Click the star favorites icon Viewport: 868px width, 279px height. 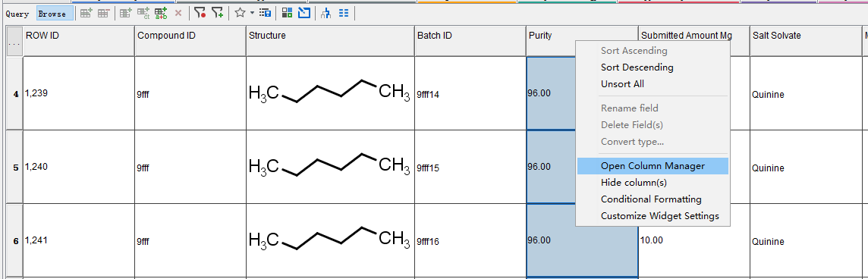pyautogui.click(x=240, y=13)
